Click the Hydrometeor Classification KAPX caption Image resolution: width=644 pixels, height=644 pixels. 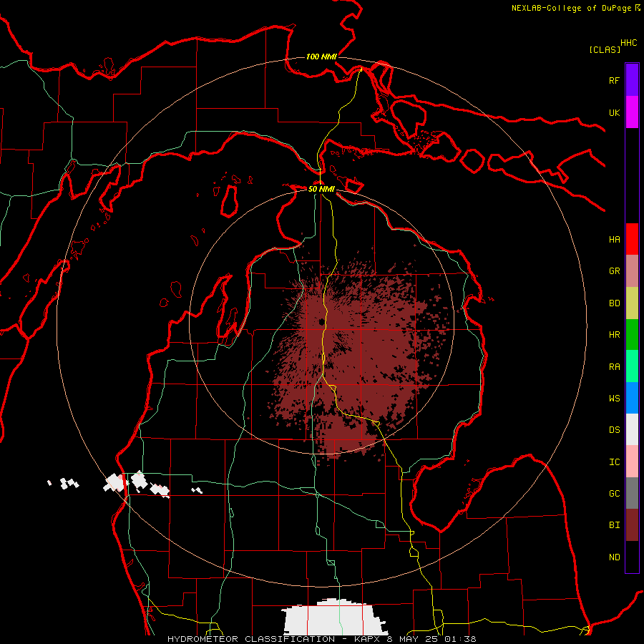[x=322, y=639]
